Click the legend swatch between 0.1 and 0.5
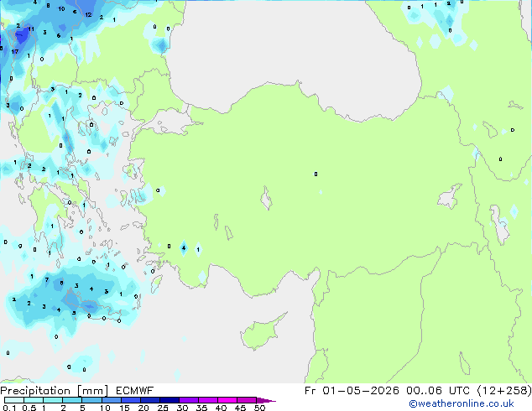The height and width of the screenshot is (411, 532). pos(14,400)
